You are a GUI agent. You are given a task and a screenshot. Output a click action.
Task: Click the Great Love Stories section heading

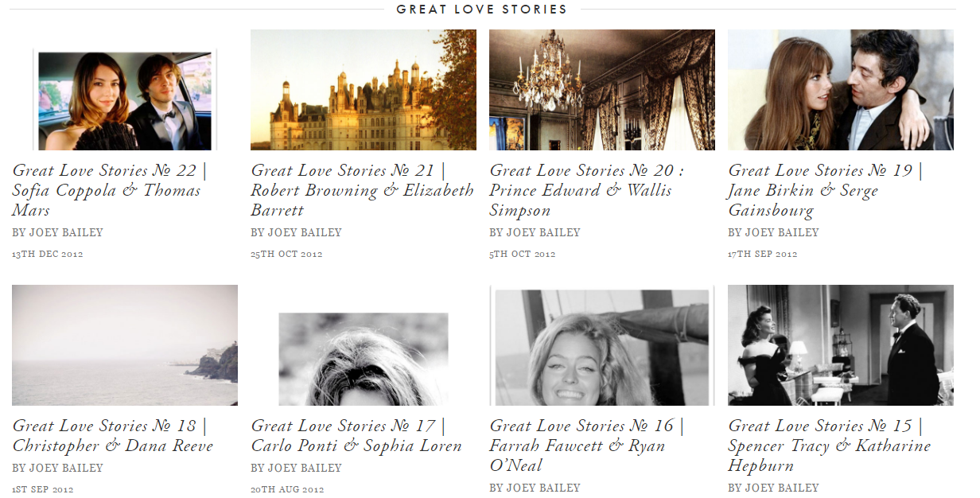(482, 10)
